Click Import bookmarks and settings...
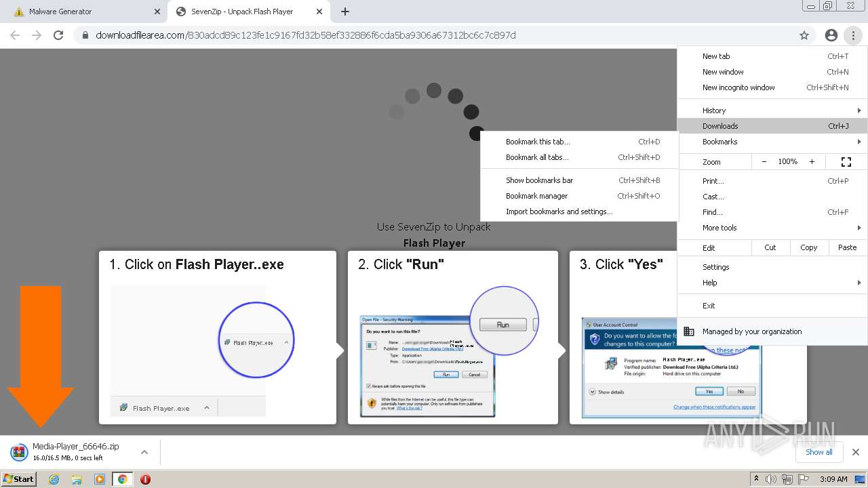Viewport: 868px width, 488px height. coord(579,211)
